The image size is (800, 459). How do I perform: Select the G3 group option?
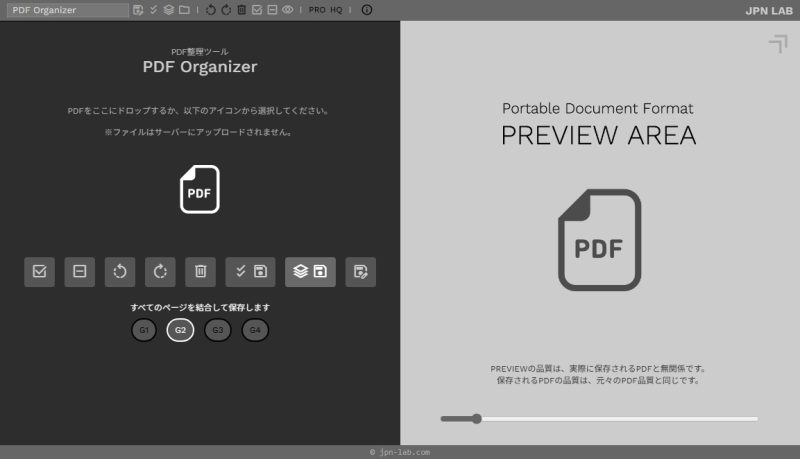point(217,330)
